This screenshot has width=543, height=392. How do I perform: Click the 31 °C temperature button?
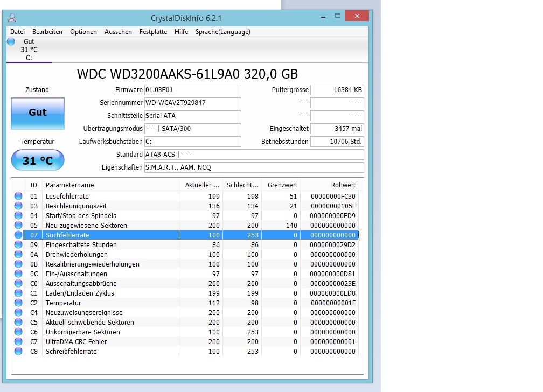38,160
